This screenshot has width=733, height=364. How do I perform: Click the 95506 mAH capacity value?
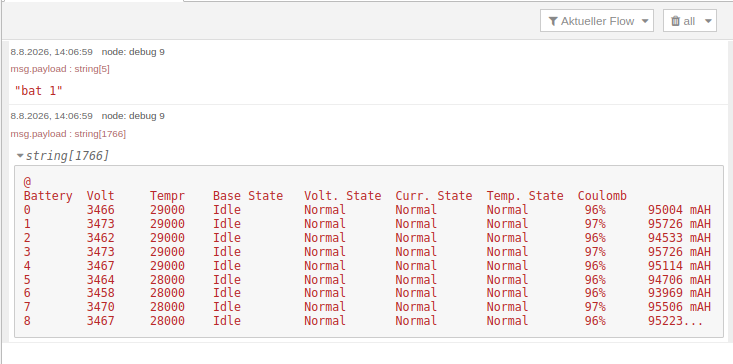click(x=679, y=307)
